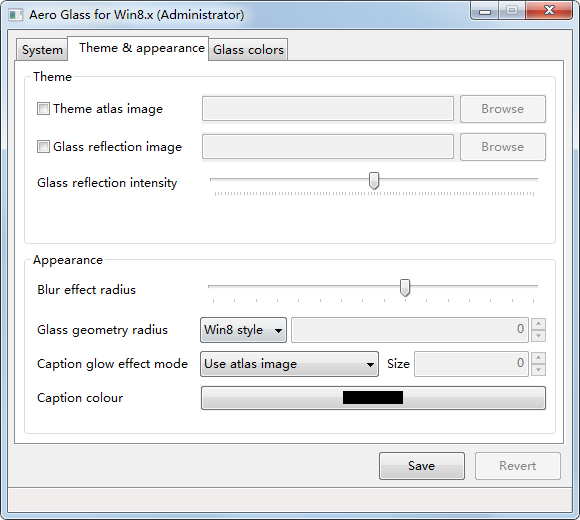Click the Glass geometry radius label
Screen dimensions: 580x520
coord(102,330)
